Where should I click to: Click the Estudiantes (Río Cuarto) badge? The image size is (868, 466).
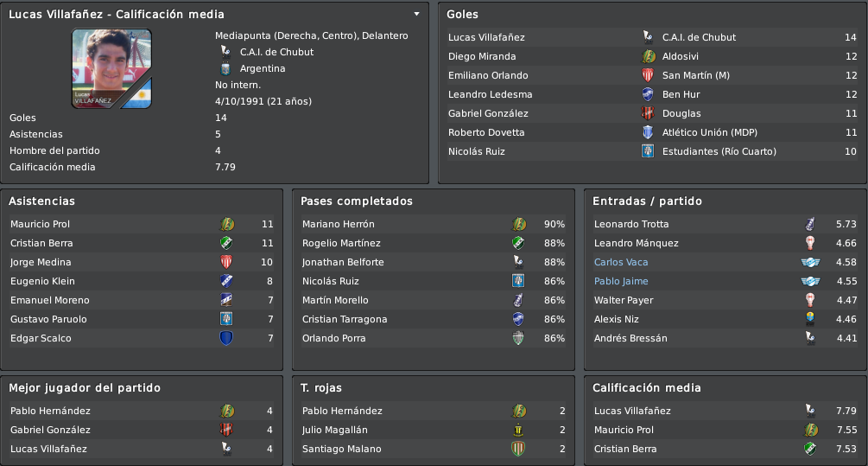(x=648, y=151)
